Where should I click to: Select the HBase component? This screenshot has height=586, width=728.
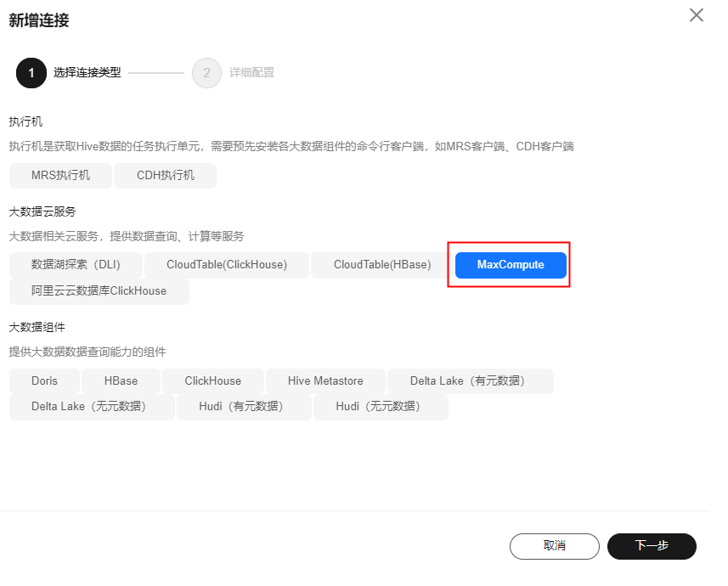pos(121,381)
